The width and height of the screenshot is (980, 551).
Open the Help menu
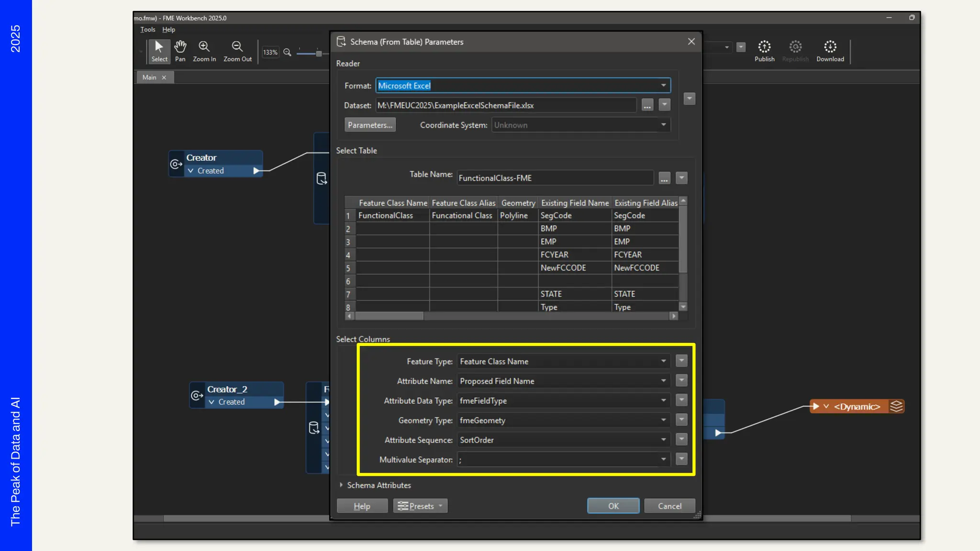(168, 30)
